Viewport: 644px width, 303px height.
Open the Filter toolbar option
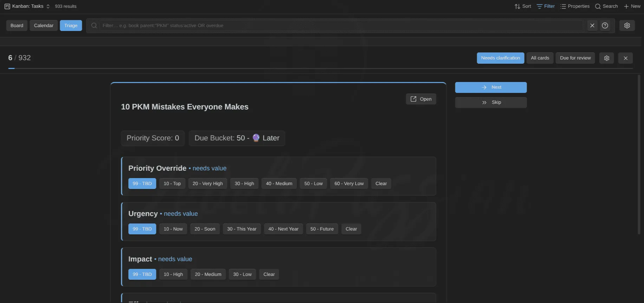(x=546, y=6)
